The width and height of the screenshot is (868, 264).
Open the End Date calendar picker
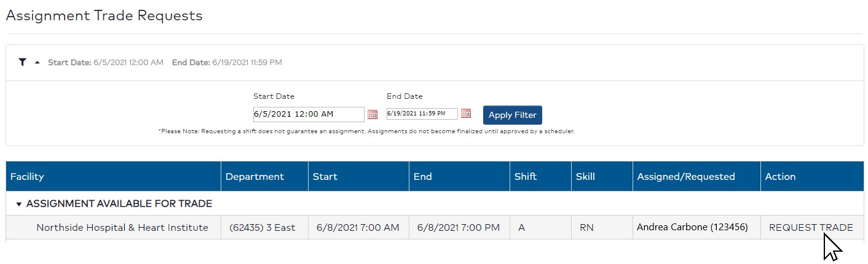(x=466, y=114)
